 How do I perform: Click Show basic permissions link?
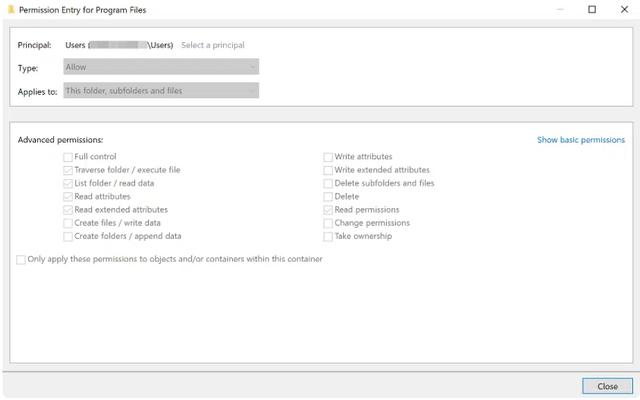580,140
